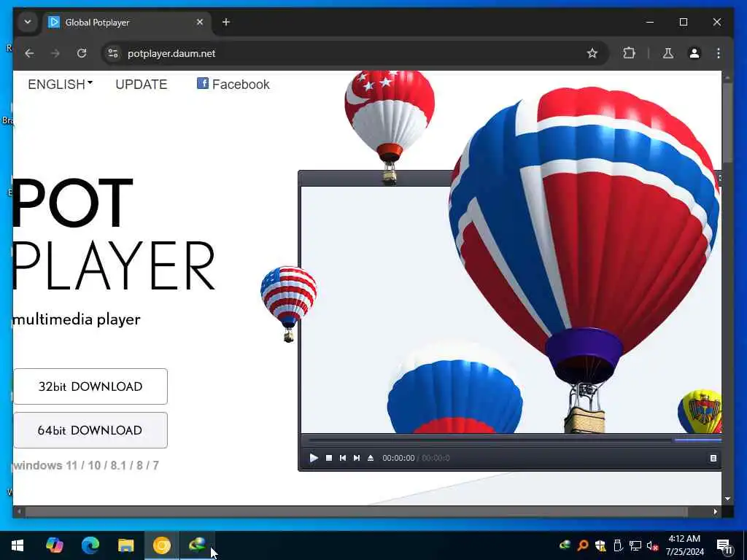Screen dimensions: 747x560
Task: Open the Windows Start menu
Action: pos(18,545)
